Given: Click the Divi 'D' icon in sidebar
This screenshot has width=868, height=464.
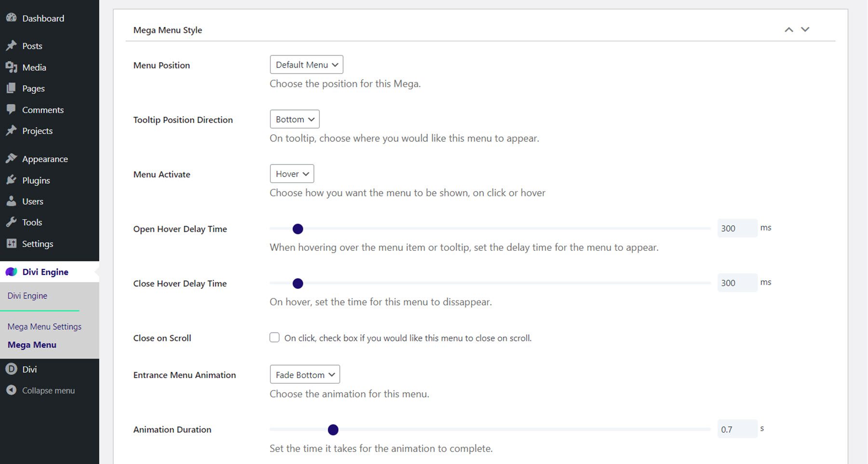Looking at the screenshot, I should pos(11,369).
